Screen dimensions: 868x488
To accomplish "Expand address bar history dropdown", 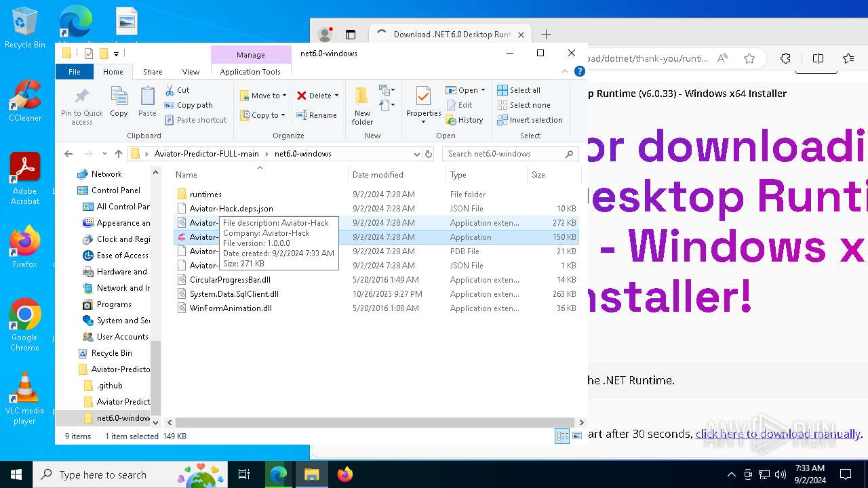I will click(x=416, y=154).
